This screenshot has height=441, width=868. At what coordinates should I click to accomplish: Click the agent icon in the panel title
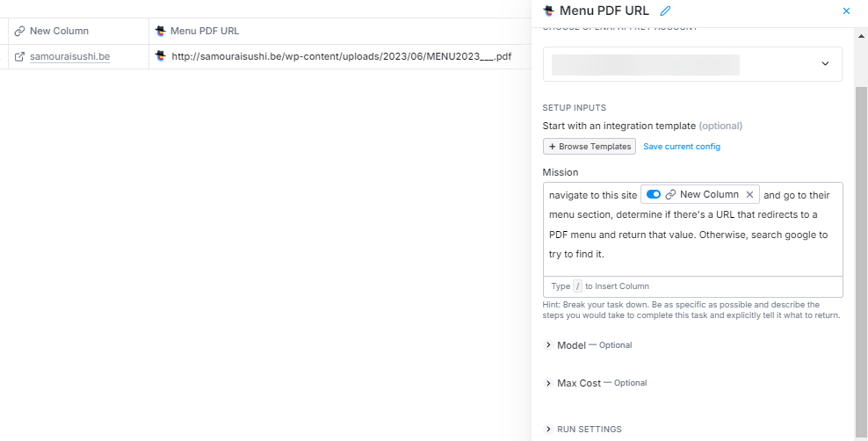click(x=548, y=11)
